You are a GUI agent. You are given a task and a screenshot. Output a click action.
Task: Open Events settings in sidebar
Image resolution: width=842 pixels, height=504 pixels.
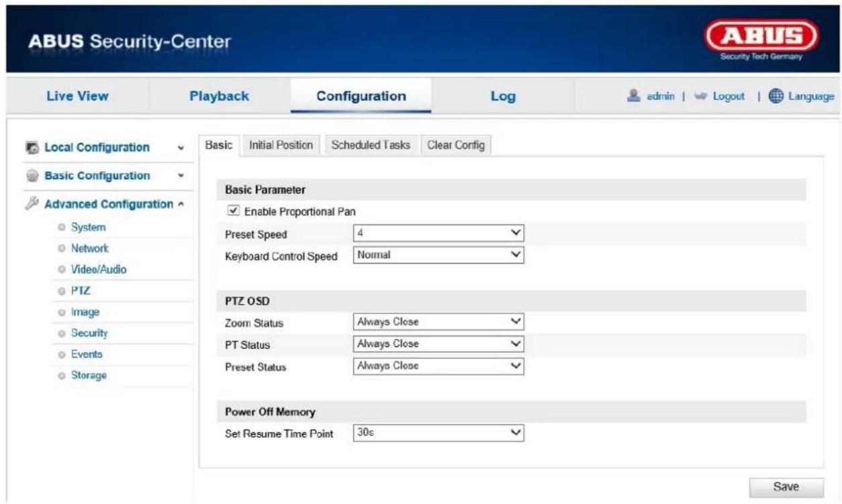click(x=87, y=354)
